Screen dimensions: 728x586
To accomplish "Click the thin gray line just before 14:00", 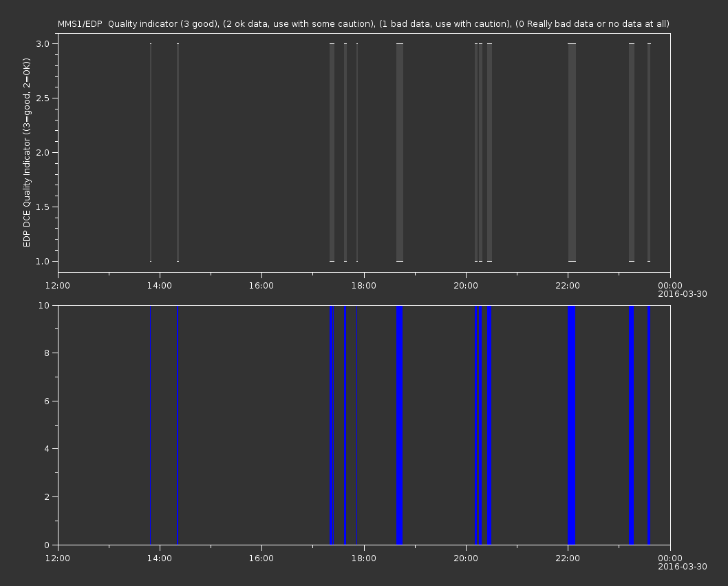I will coord(151,152).
